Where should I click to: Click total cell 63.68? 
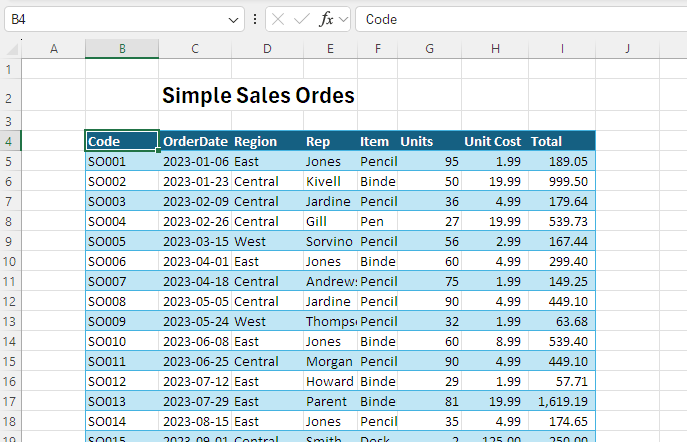pos(562,321)
